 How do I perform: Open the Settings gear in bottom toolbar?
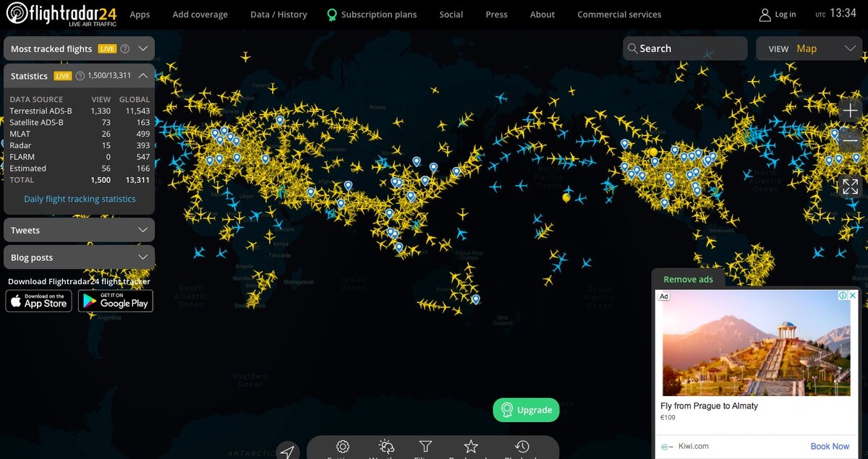tap(343, 447)
